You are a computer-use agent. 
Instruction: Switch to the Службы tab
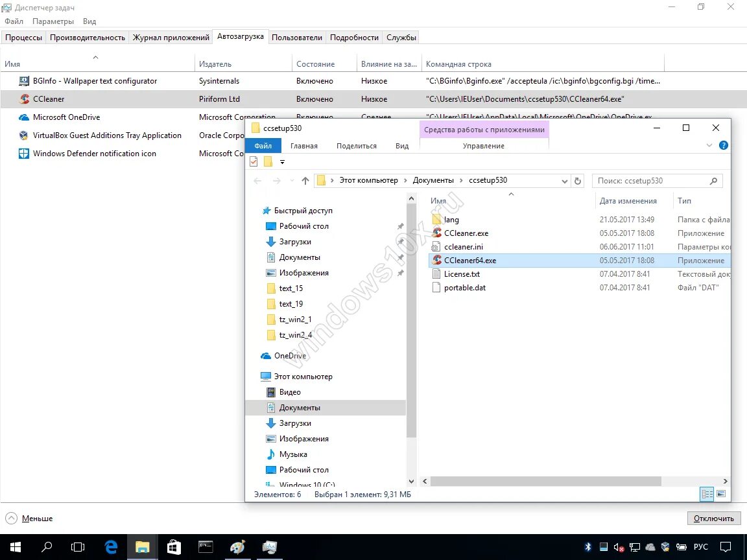pos(400,37)
